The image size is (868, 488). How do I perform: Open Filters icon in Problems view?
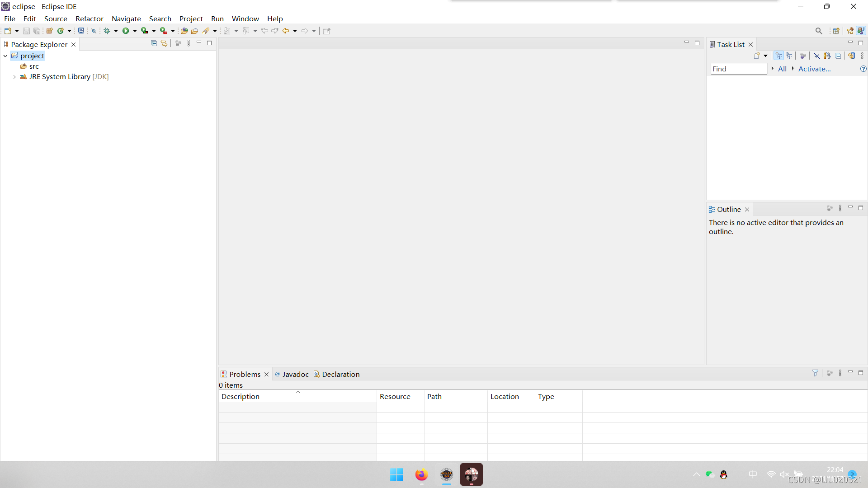815,373
